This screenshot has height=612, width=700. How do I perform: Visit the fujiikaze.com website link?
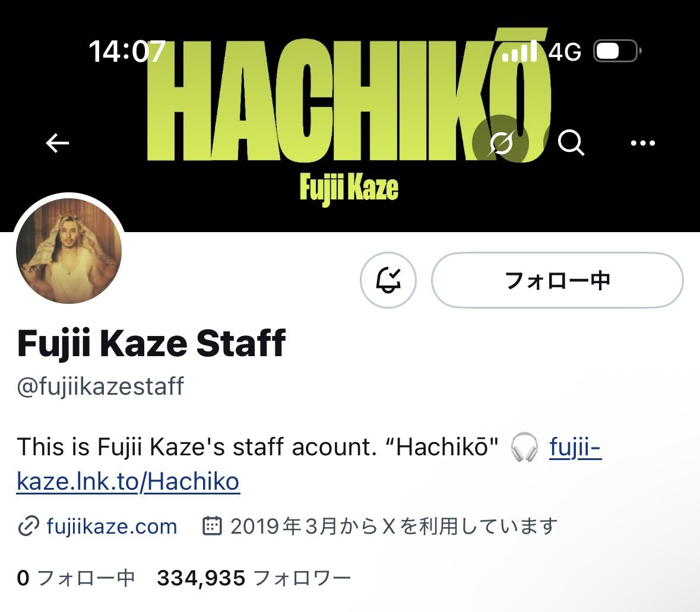[112, 527]
